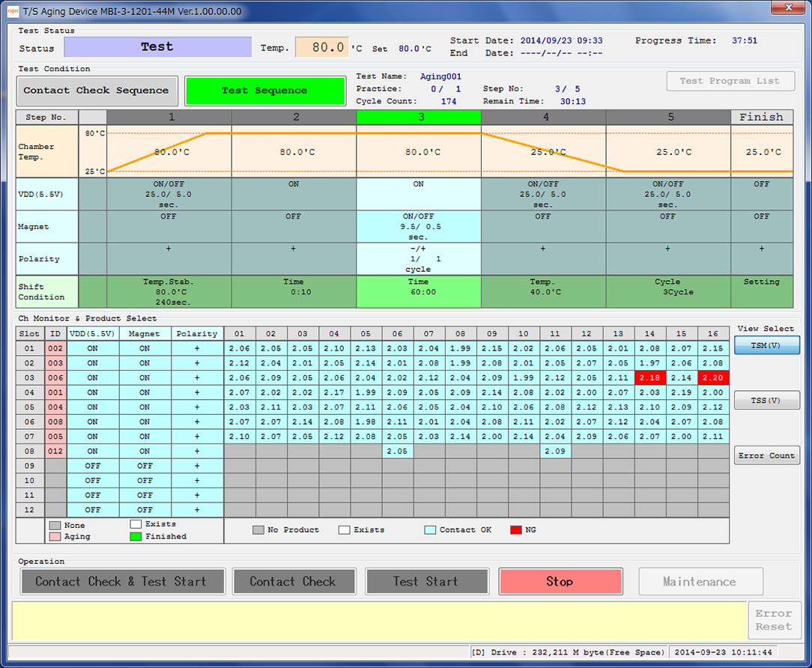Image resolution: width=812 pixels, height=668 pixels.
Task: Select step 4 column header
Action: [x=544, y=117]
